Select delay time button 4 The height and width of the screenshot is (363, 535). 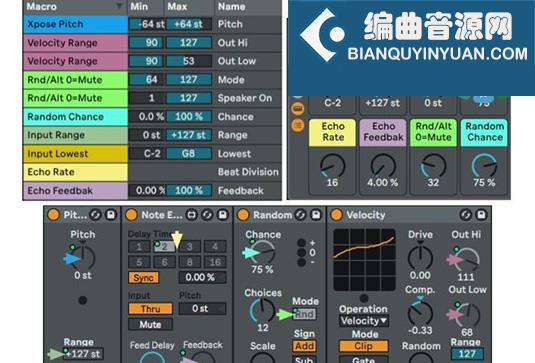[215, 247]
